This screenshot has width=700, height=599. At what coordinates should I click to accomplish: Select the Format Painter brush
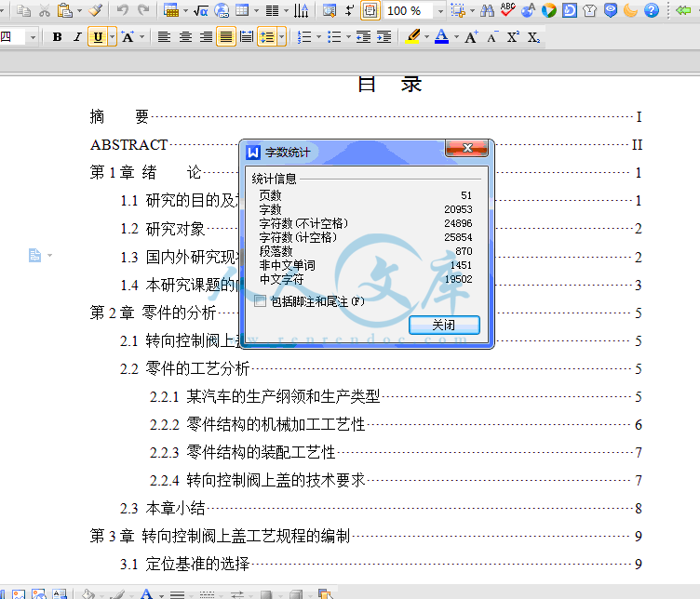pyautogui.click(x=95, y=10)
